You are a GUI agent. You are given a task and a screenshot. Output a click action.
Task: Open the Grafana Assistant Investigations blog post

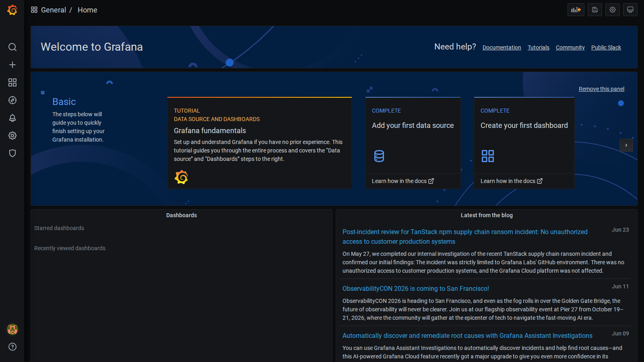(467, 335)
